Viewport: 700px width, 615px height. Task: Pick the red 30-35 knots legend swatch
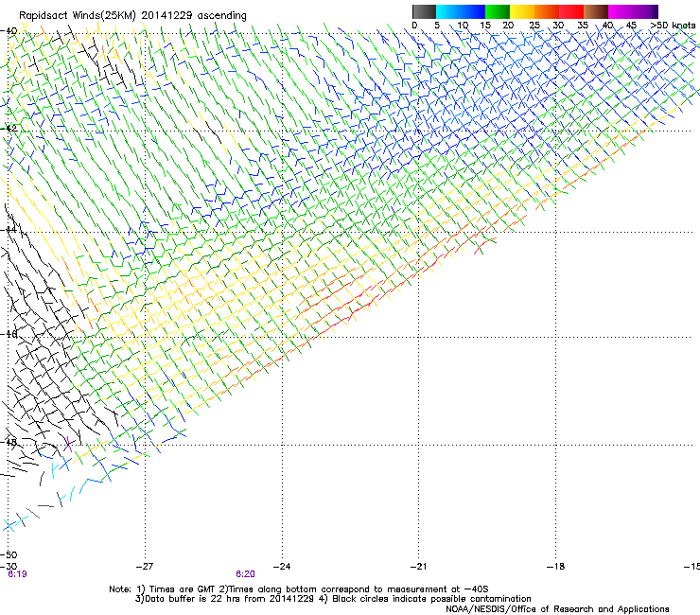coord(571,11)
